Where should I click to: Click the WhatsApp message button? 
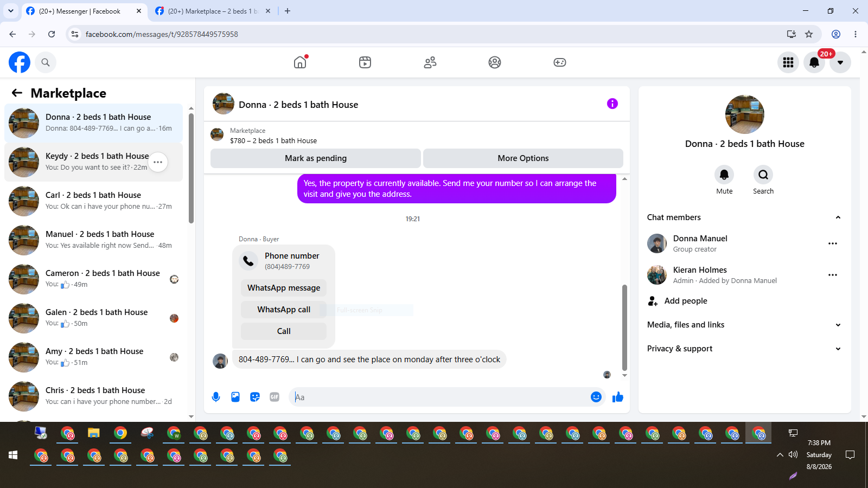(284, 288)
